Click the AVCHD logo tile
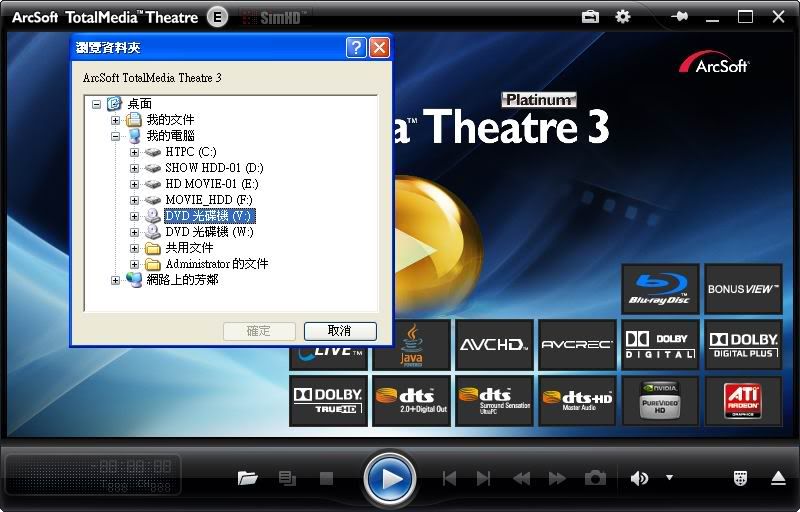 click(x=494, y=345)
